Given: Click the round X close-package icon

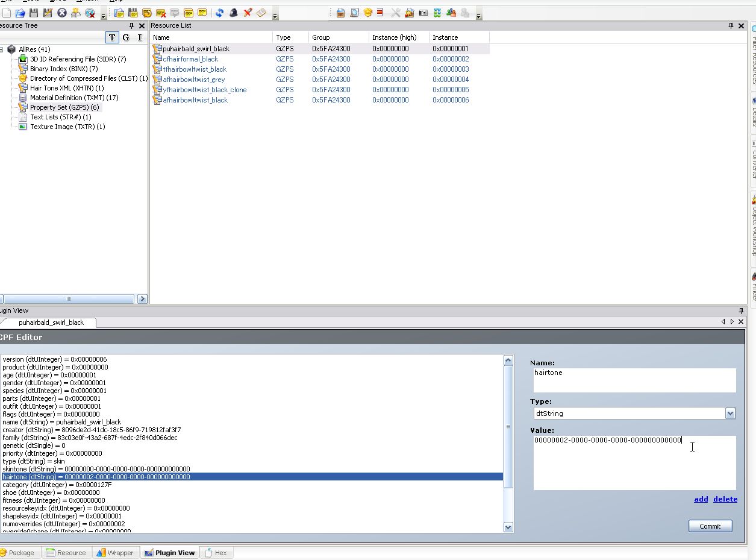Looking at the screenshot, I should (x=62, y=13).
